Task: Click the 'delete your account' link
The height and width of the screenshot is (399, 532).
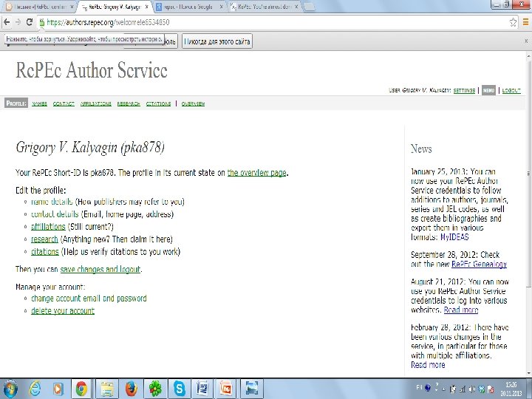Action: (x=63, y=311)
